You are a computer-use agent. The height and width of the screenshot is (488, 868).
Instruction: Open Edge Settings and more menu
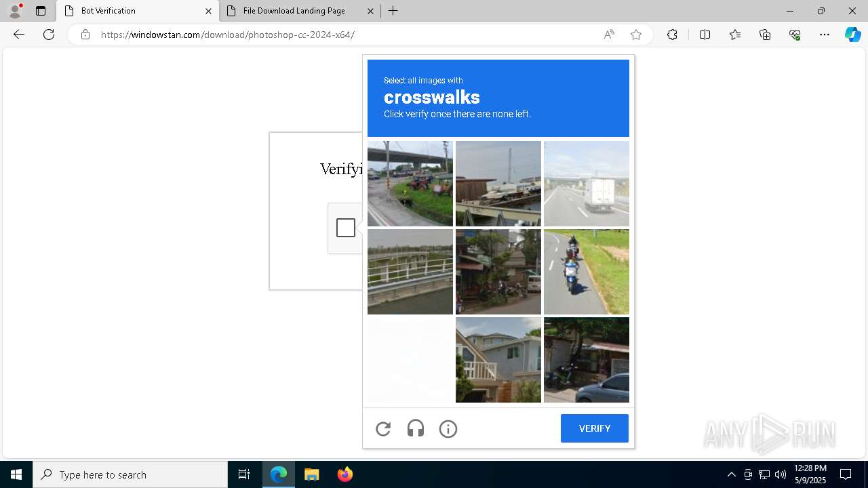point(825,35)
